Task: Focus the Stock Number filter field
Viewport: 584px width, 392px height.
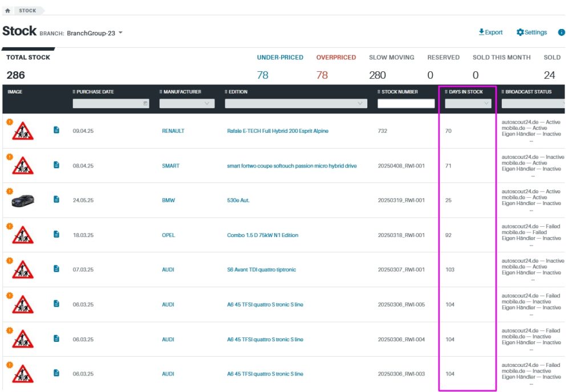Action: [x=405, y=104]
